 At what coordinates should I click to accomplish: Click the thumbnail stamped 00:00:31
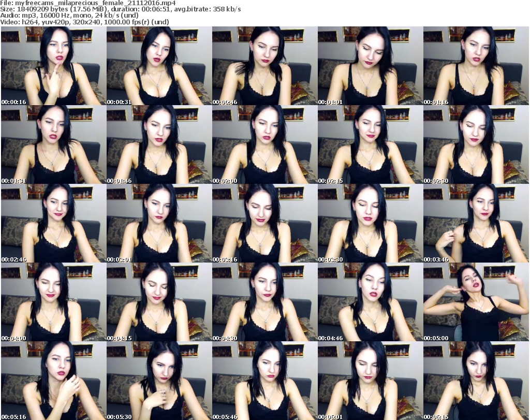(x=159, y=66)
